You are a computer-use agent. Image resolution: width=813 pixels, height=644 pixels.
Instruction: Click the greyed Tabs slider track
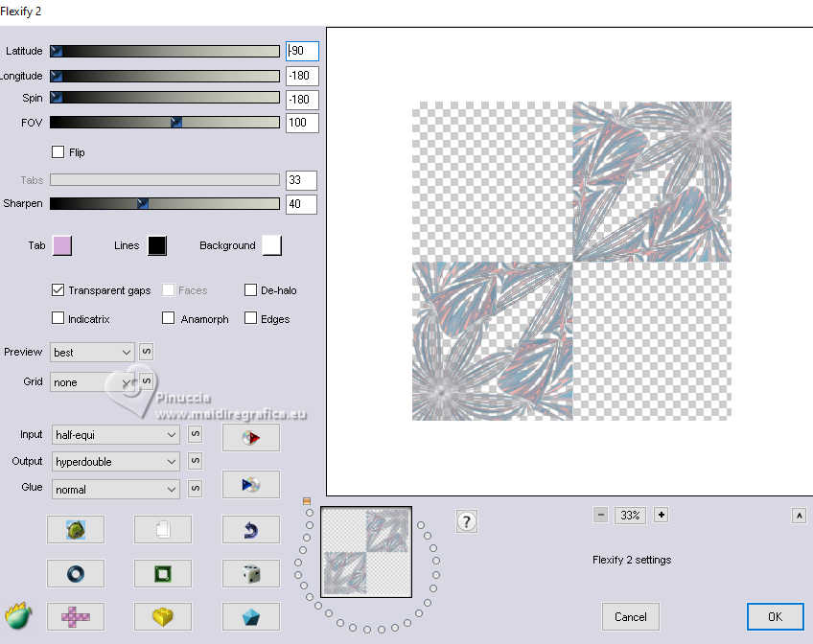tap(165, 180)
